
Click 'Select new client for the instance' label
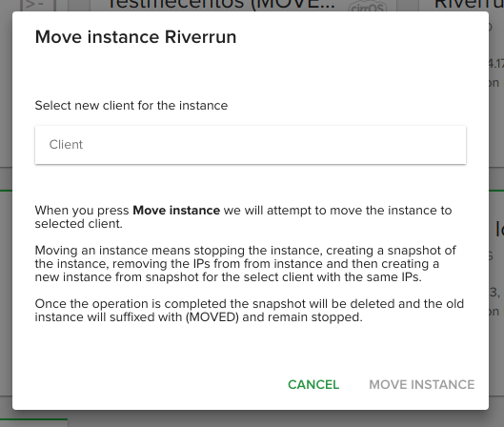coord(131,106)
